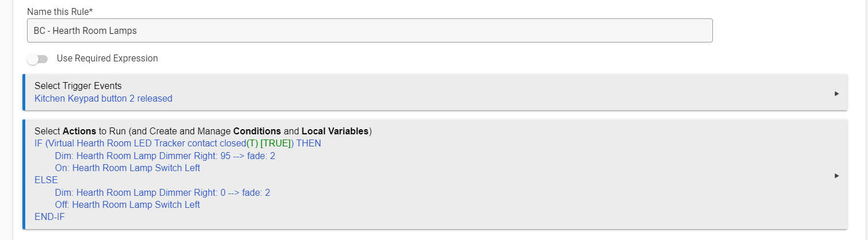The width and height of the screenshot is (868, 240).
Task: Click Kitchen Keypad button 2 released trigger
Action: pos(103,98)
